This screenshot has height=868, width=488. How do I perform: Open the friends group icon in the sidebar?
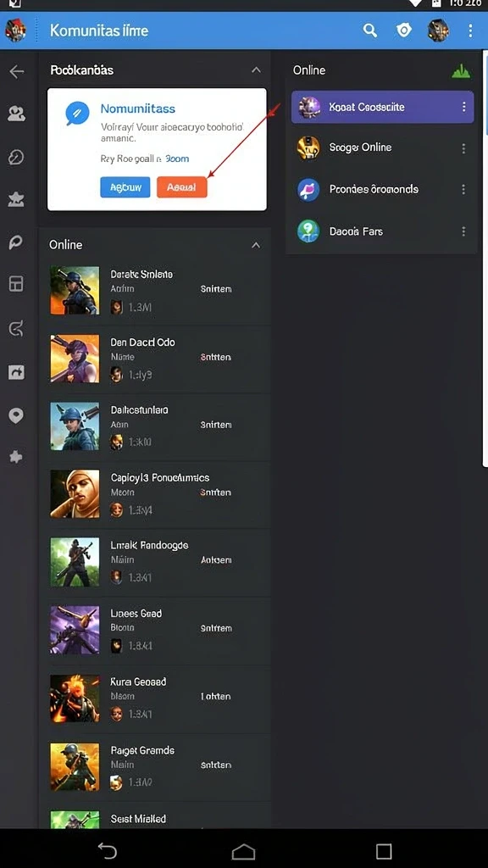tap(16, 114)
